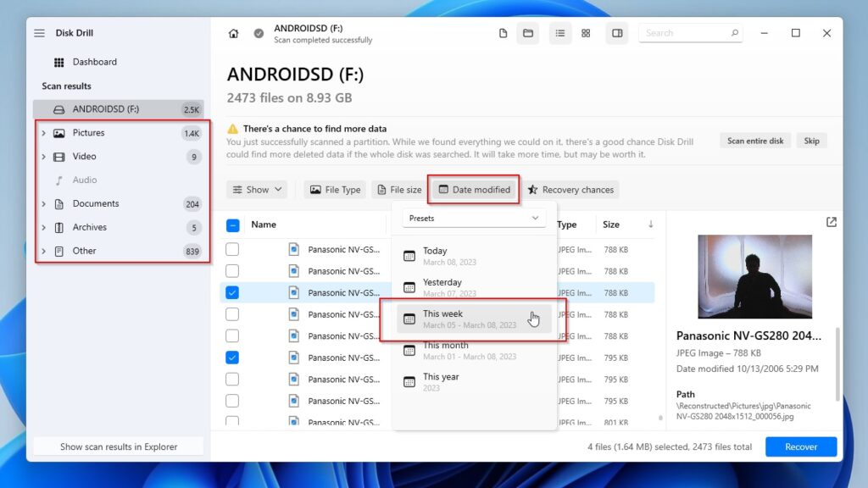Switch to single file view icon

point(503,33)
